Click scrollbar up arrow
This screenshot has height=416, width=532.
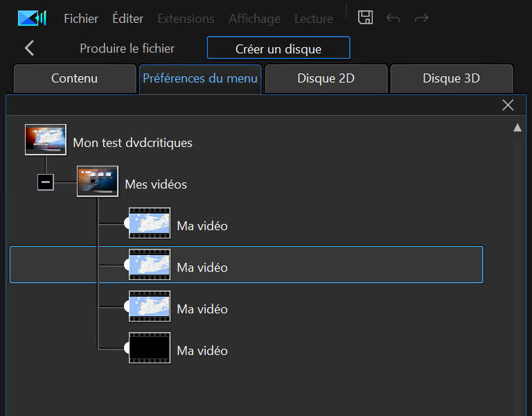coord(517,128)
